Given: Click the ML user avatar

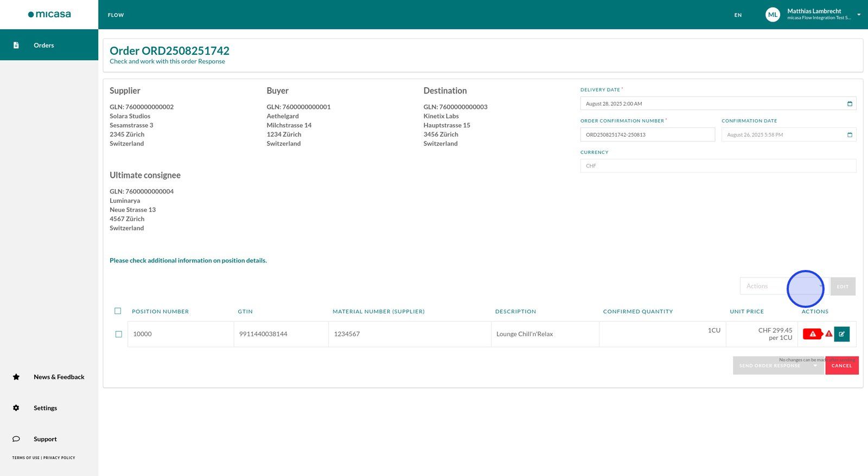Looking at the screenshot, I should 773,15.
